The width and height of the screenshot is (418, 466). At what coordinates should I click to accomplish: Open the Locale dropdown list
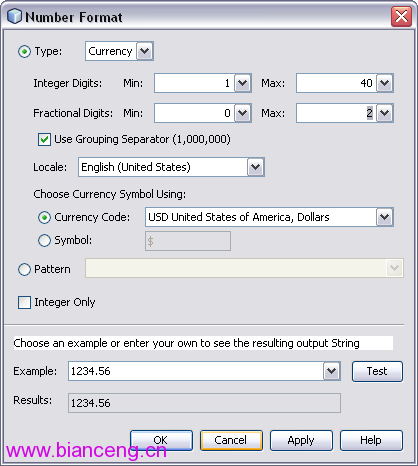pyautogui.click(x=256, y=167)
